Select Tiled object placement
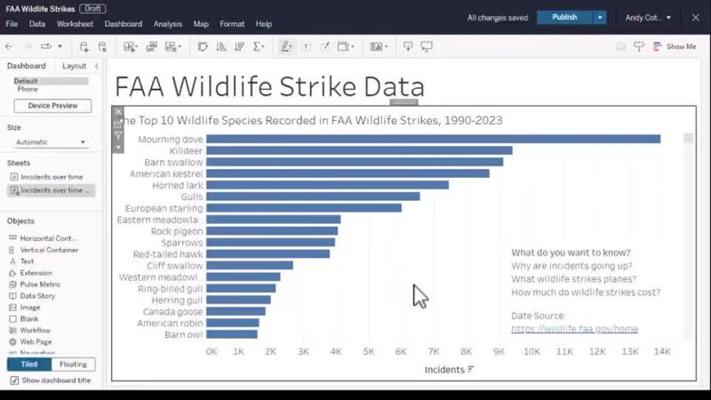This screenshot has height=400, width=711. click(29, 364)
